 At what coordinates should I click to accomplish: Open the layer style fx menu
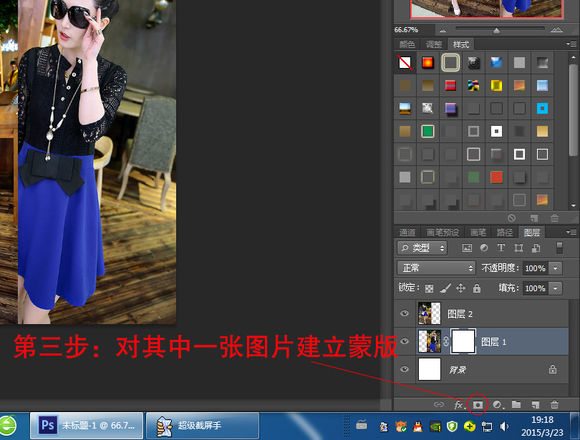click(459, 405)
